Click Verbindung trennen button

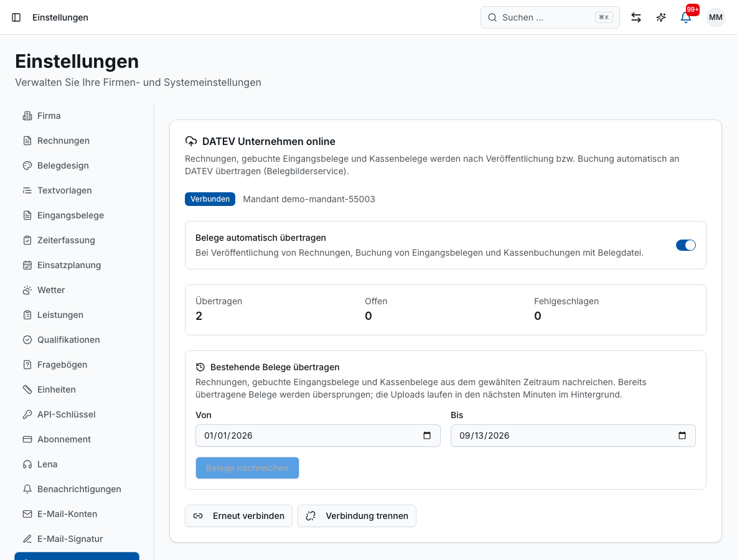point(357,516)
